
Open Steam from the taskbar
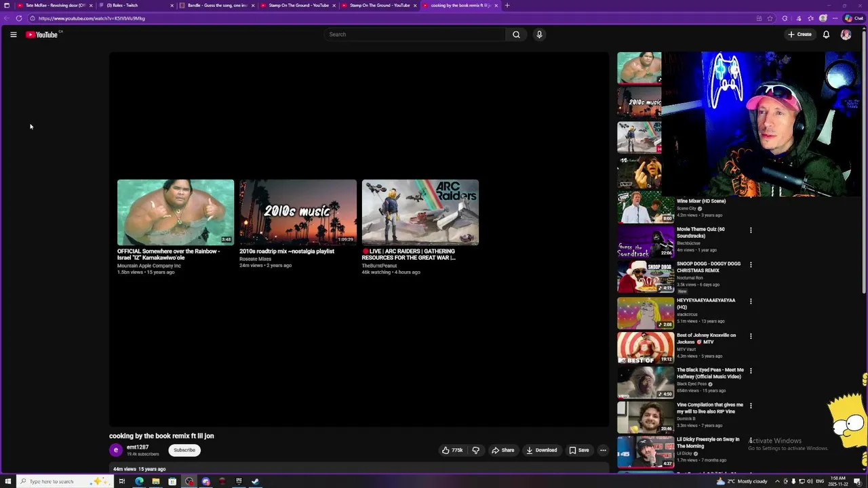[x=255, y=481]
